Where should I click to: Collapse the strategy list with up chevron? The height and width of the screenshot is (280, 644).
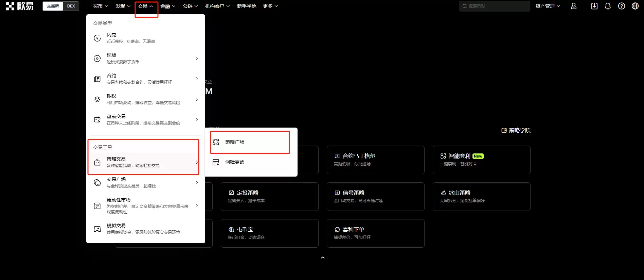click(x=323, y=258)
